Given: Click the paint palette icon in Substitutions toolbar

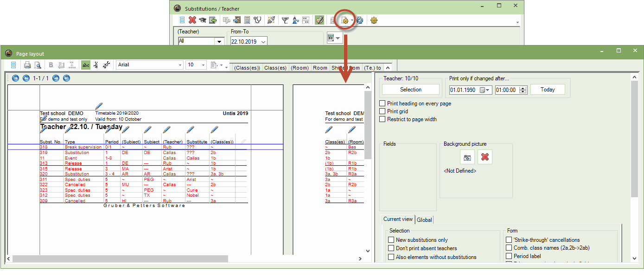Looking at the screenshot, I should click(319, 20).
